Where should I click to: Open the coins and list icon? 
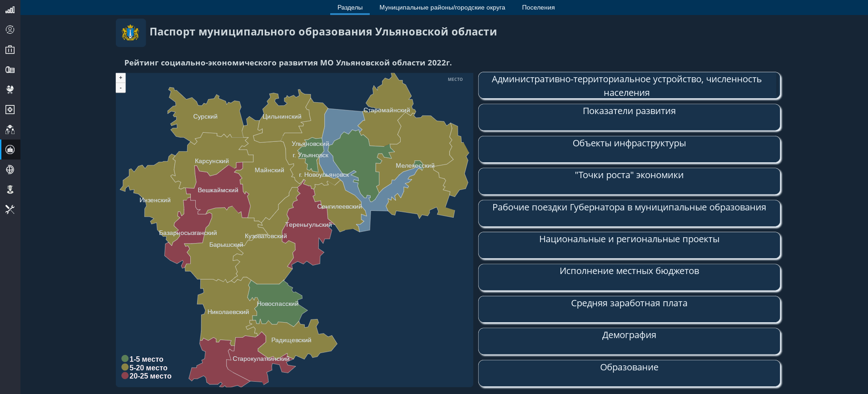(x=10, y=70)
